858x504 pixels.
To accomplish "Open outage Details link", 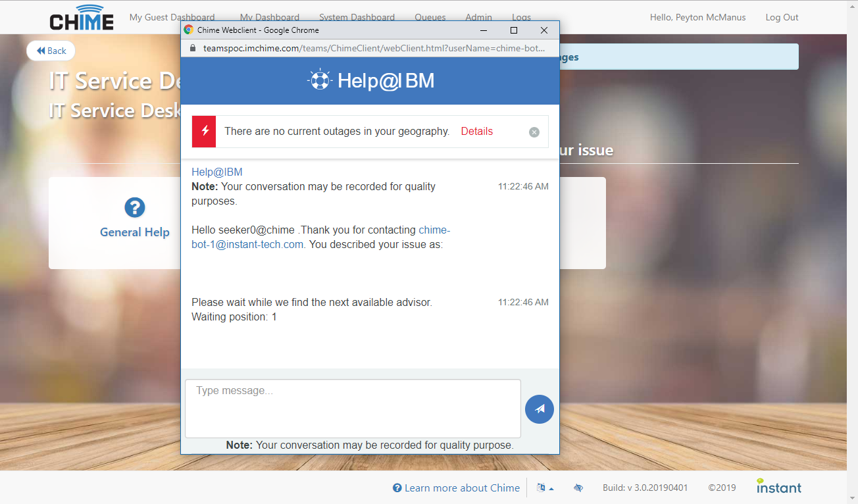I will coord(476,131).
